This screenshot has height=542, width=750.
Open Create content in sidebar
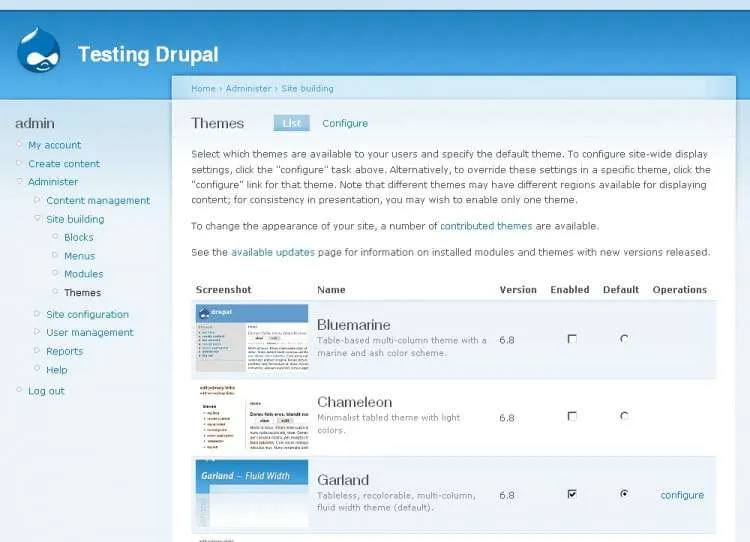point(64,164)
